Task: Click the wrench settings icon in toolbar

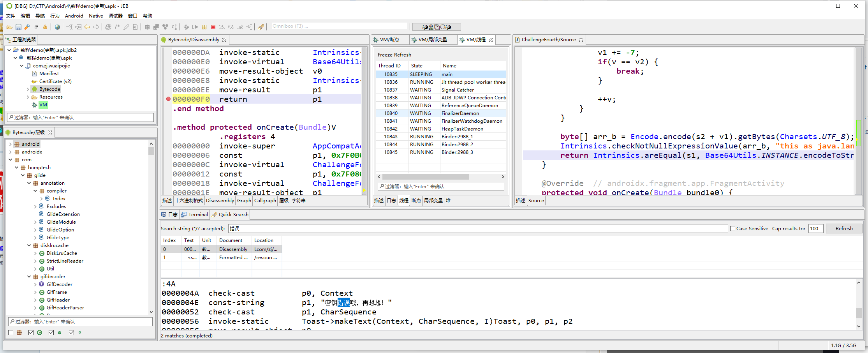Action: click(x=27, y=27)
